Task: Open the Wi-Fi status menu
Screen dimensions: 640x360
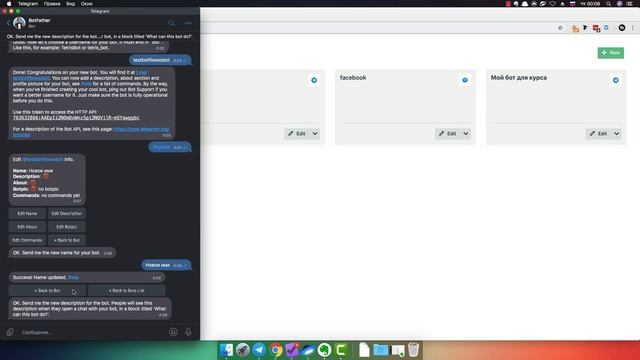Action: 552,3
